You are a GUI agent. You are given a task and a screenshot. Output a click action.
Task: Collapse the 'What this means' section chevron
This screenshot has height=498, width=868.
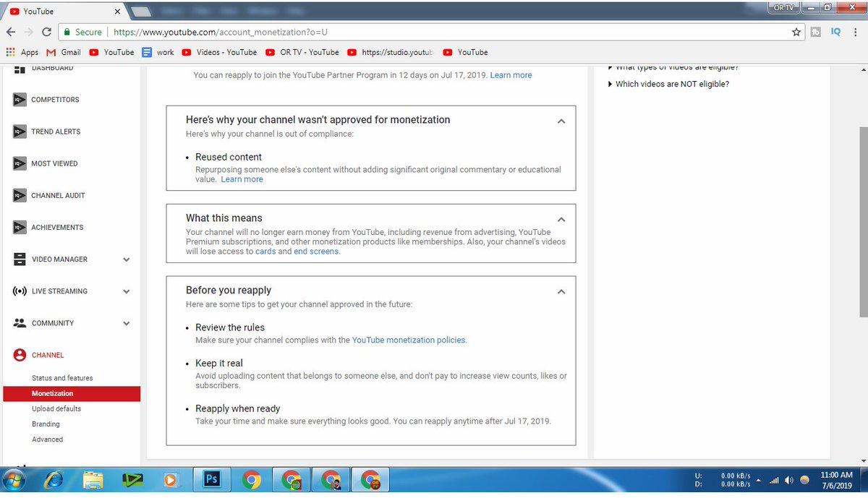tap(561, 219)
